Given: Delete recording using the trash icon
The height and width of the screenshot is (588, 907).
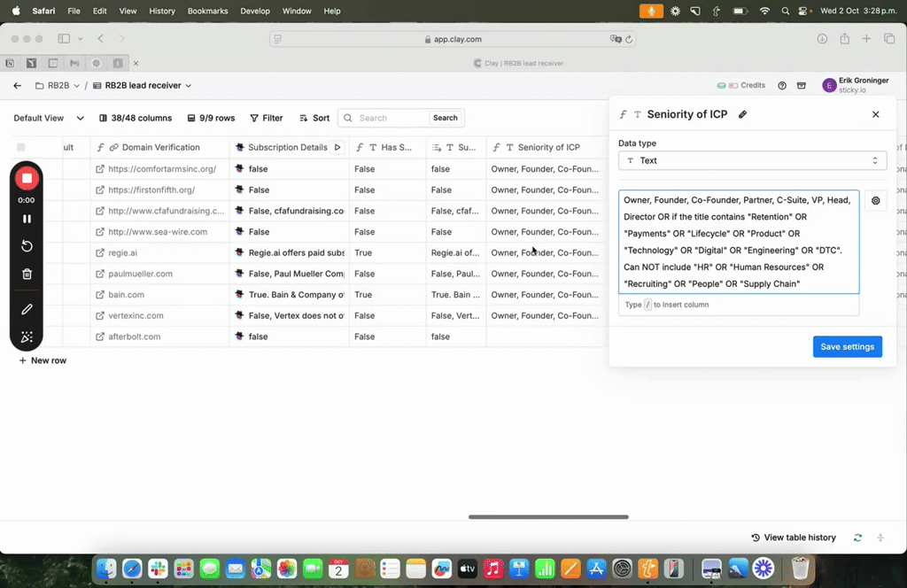Looking at the screenshot, I should [27, 274].
